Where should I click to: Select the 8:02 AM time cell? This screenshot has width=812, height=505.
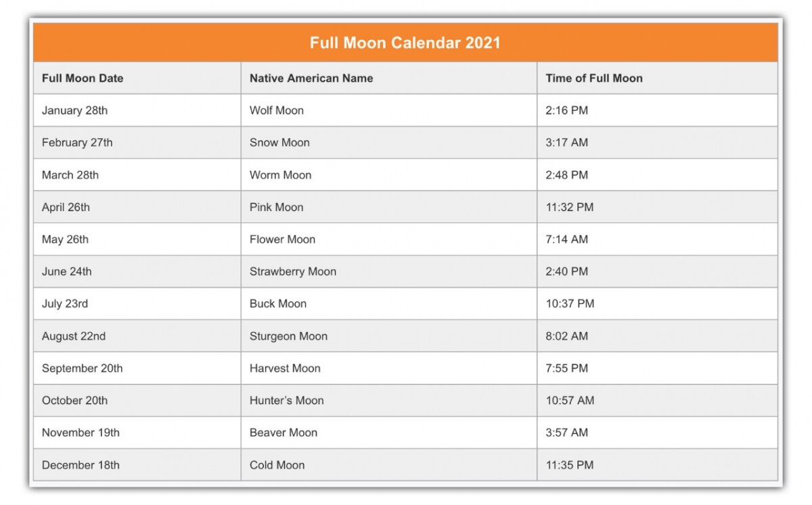(567, 336)
